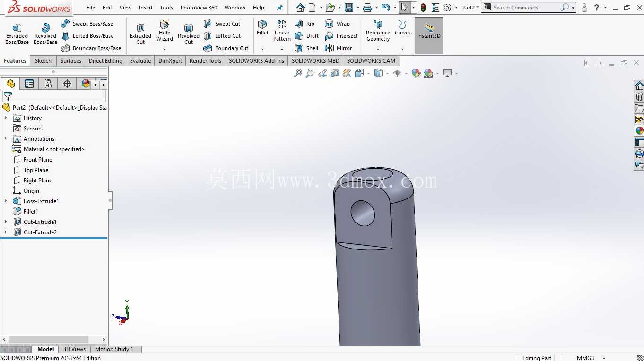The height and width of the screenshot is (361, 644).
Task: Select the Rib tool
Action: click(x=305, y=24)
